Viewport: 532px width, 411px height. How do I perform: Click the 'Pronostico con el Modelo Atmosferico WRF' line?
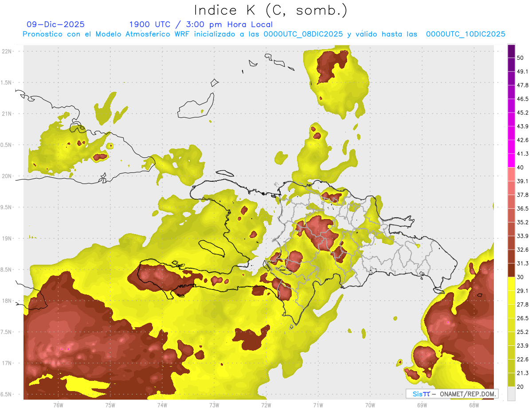point(264,34)
